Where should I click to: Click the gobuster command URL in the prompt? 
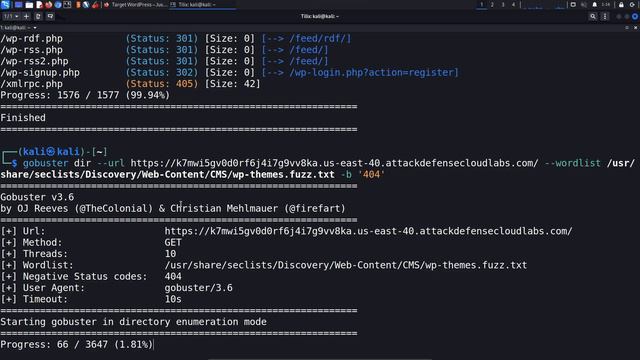coord(334,163)
